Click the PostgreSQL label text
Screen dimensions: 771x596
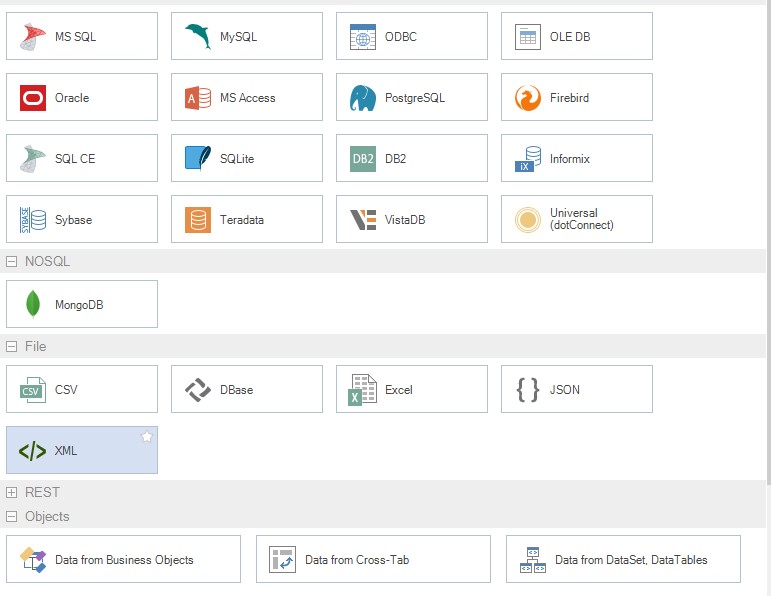coord(415,98)
